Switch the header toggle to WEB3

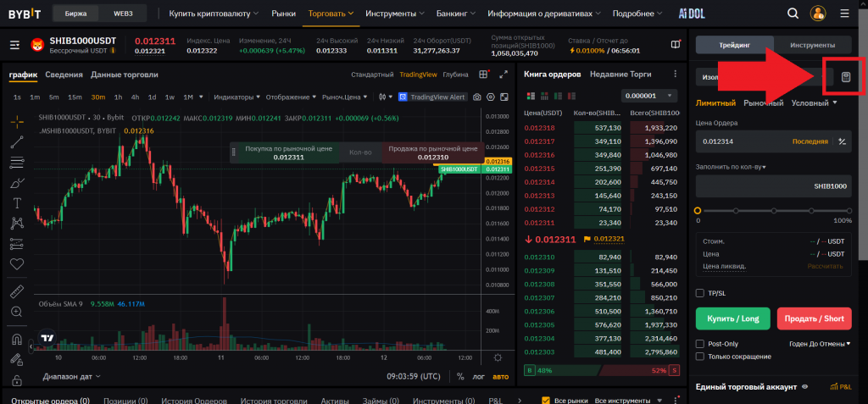(125, 14)
